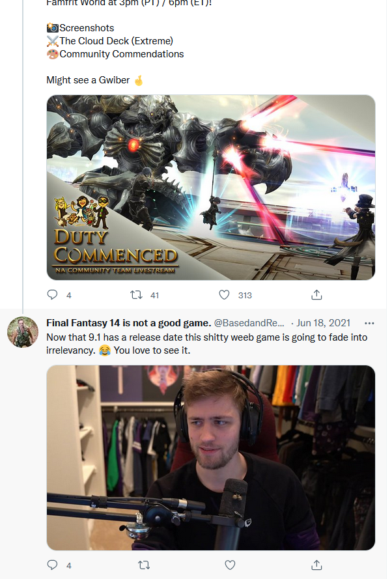Reply to the Duty Commenced tweet
Screen dimensions: 392x579
52,294
